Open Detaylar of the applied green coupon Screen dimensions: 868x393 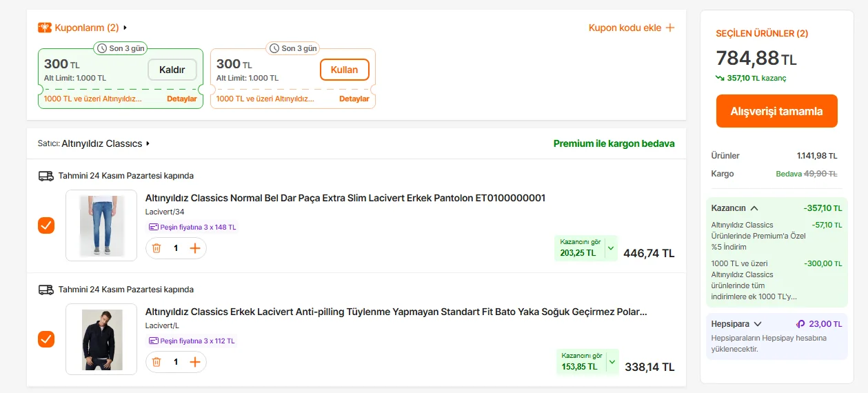pos(181,99)
